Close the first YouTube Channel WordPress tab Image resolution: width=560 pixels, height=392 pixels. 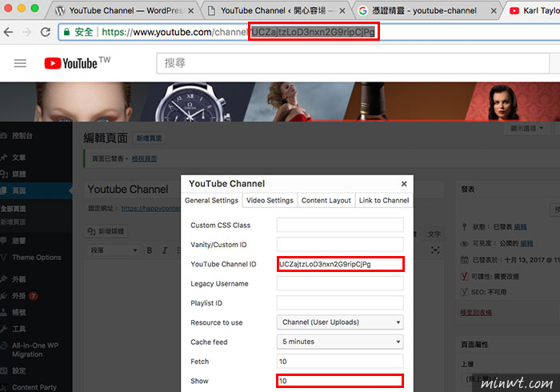click(191, 10)
